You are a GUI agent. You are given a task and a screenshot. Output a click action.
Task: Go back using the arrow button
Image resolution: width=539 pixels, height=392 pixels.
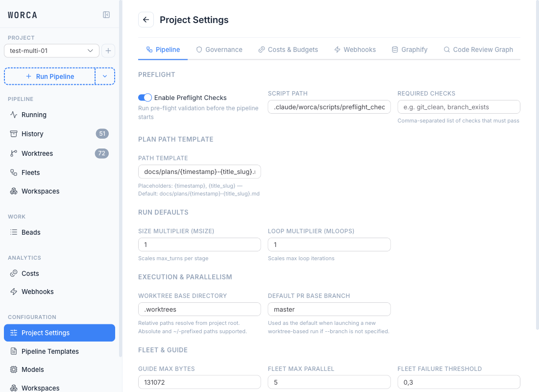pos(146,20)
